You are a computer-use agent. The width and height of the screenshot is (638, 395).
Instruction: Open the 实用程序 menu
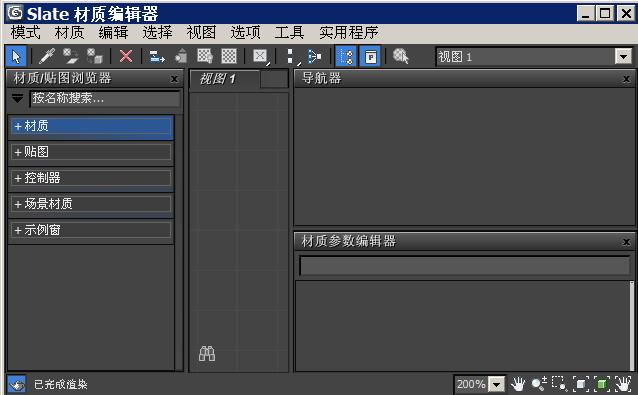click(349, 33)
